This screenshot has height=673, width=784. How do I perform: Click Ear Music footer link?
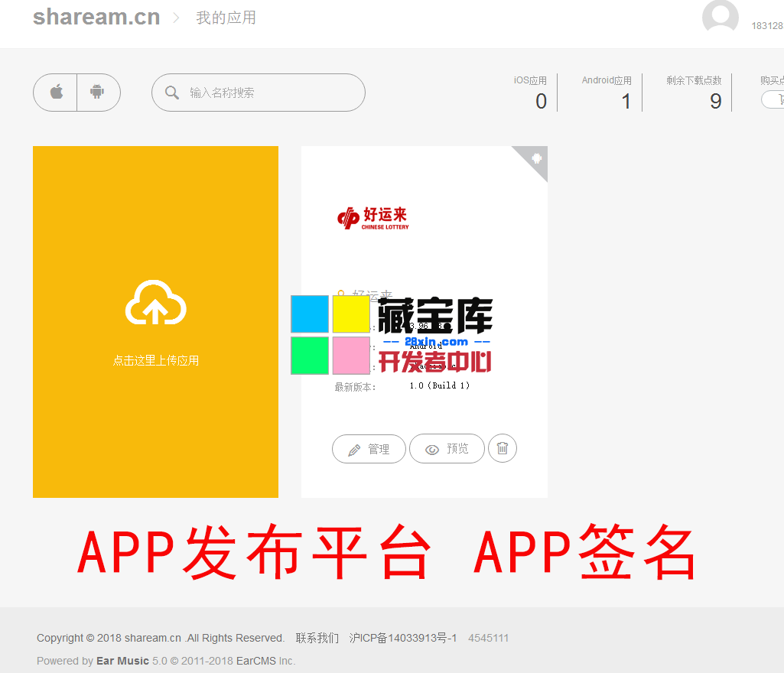pos(122,661)
